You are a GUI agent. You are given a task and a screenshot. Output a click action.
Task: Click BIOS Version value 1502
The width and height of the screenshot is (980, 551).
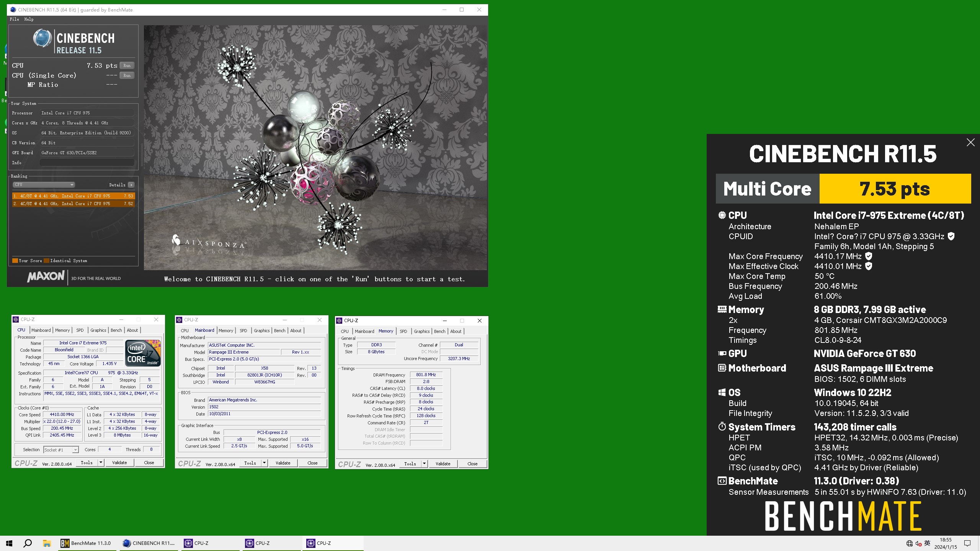pyautogui.click(x=264, y=407)
